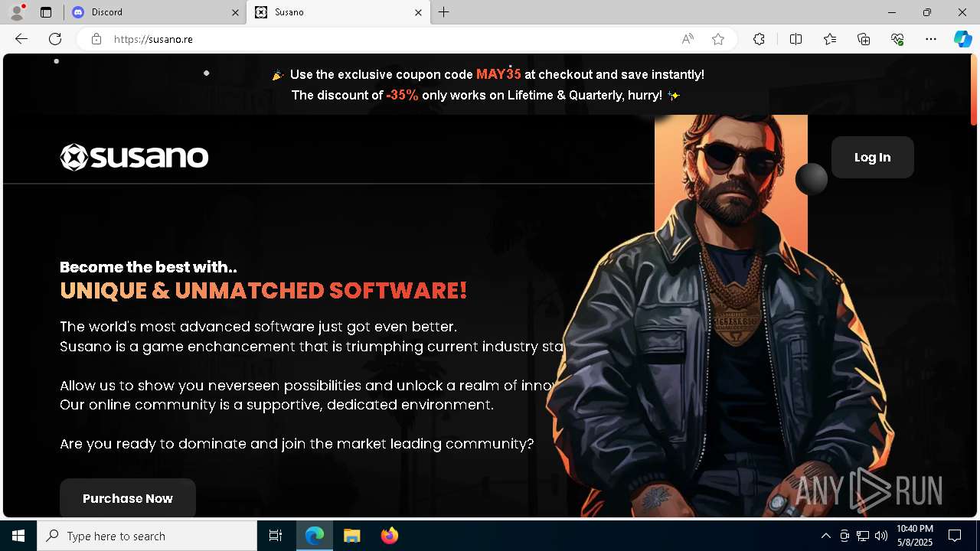Viewport: 980px width, 551px height.
Task: Open Task View on the taskbar
Action: pyautogui.click(x=276, y=536)
